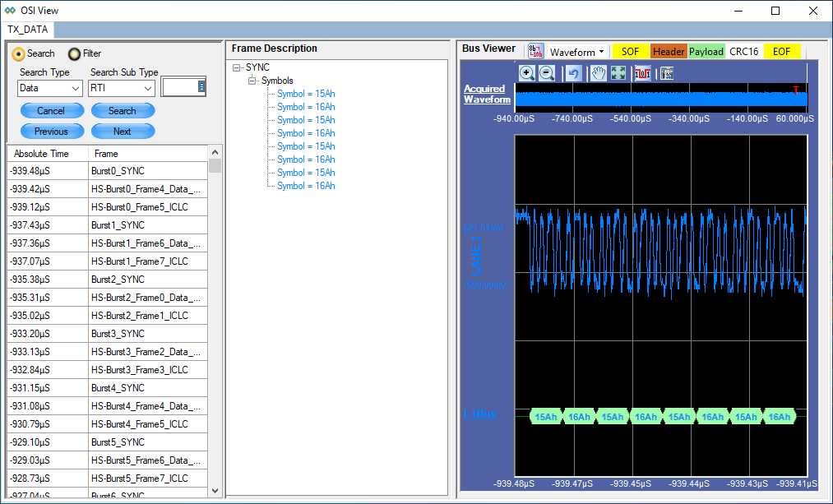Click the fit-to-screen arrows icon

618,73
